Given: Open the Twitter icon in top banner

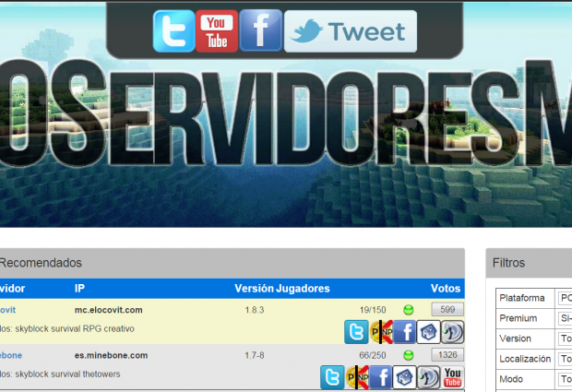Looking at the screenshot, I should tap(174, 31).
